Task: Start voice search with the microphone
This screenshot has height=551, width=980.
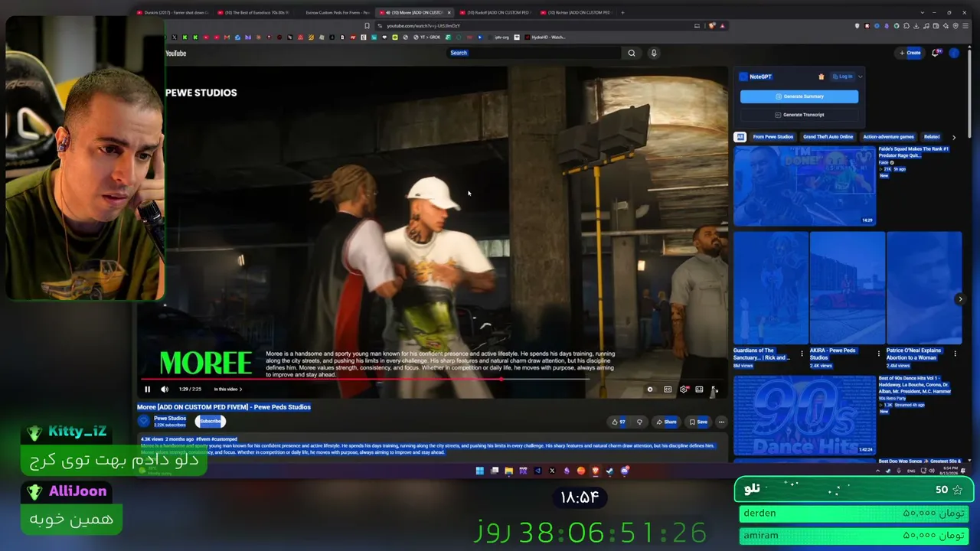Action: (x=654, y=53)
